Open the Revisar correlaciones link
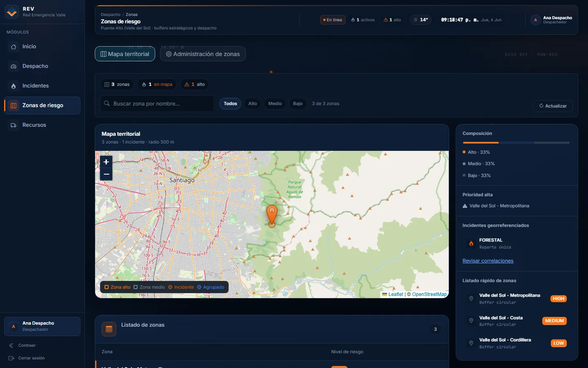Screen dimensions: 588x368 pyautogui.click(x=488, y=261)
